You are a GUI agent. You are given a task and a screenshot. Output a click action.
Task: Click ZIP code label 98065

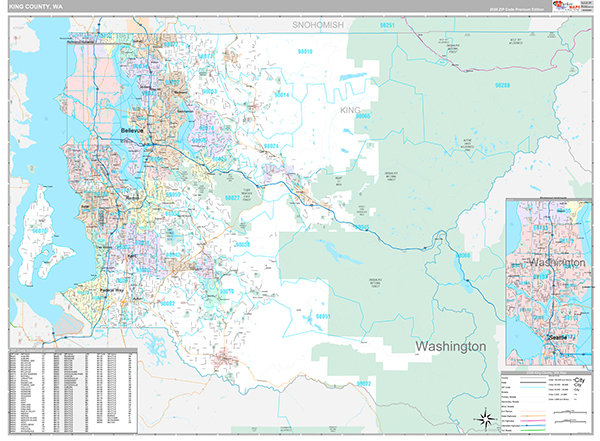(x=363, y=116)
